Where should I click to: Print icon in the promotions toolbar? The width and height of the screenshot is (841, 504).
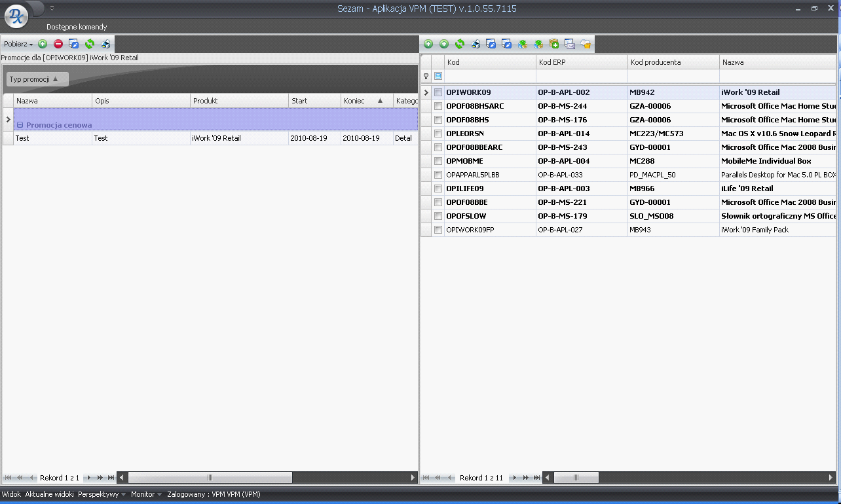tap(105, 44)
